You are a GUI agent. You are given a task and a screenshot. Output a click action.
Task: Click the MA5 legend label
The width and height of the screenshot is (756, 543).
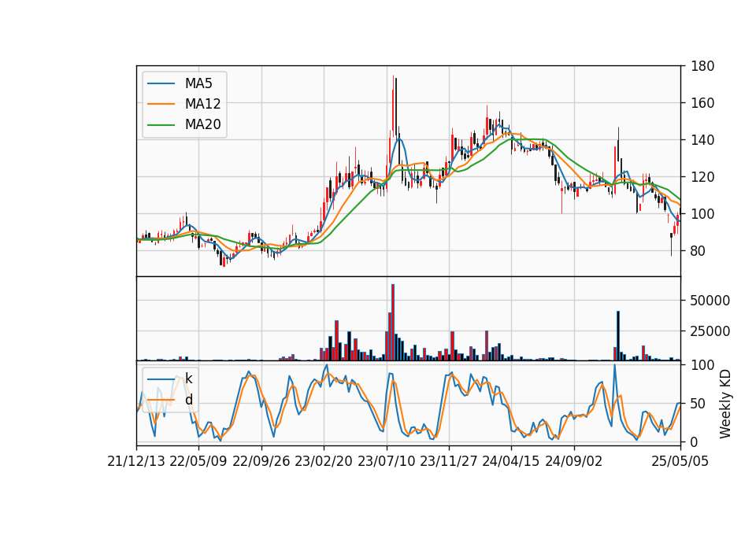[198, 83]
